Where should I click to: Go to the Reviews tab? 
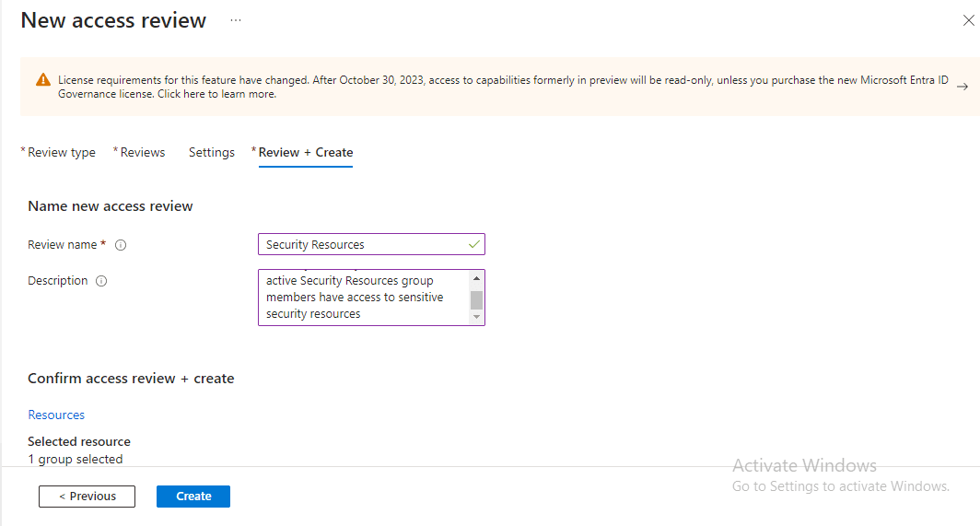(142, 153)
